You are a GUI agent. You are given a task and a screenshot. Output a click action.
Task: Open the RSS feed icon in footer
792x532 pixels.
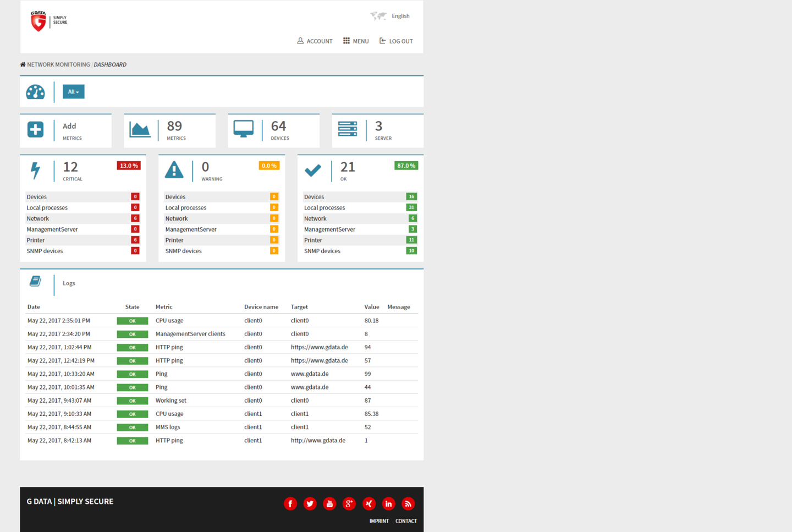[x=408, y=503]
